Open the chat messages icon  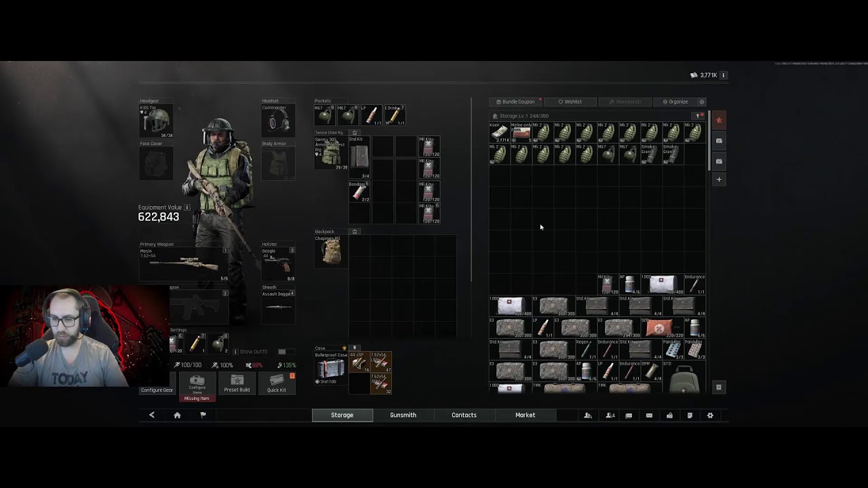[x=629, y=415]
